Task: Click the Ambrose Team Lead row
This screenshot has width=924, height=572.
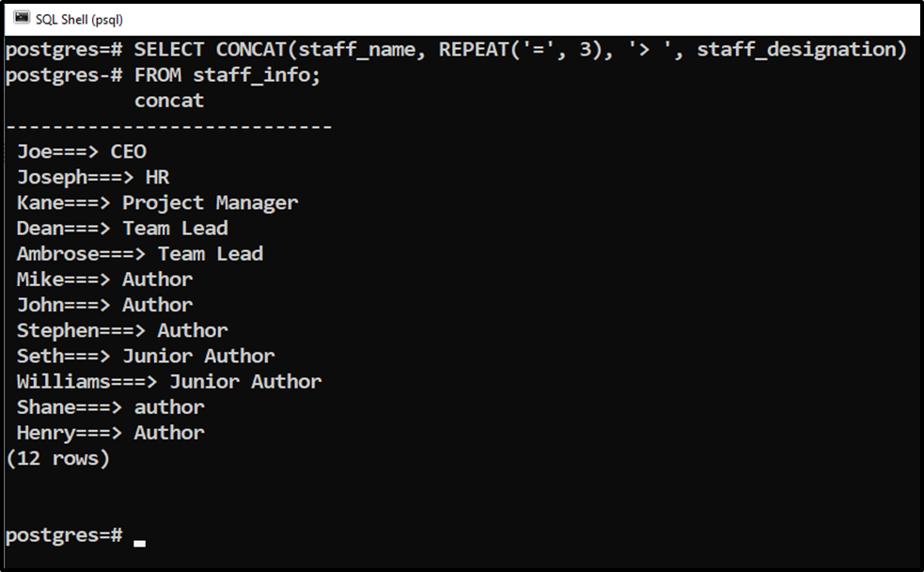Action: [140, 254]
